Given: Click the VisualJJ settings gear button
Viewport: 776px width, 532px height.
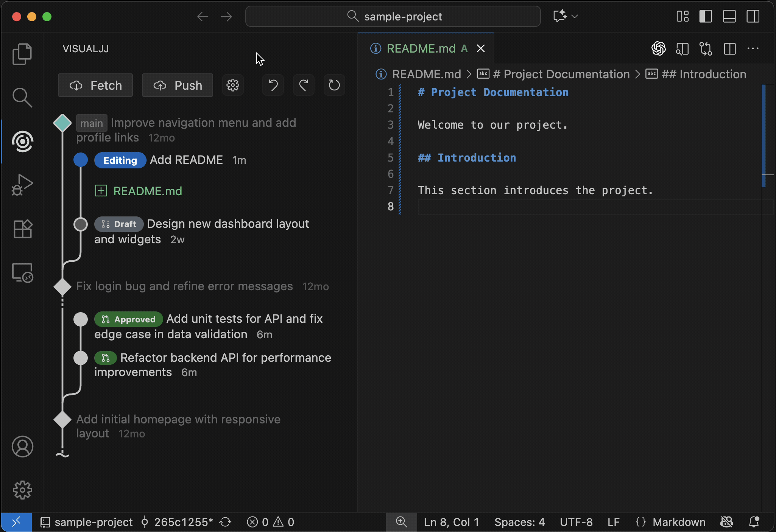Looking at the screenshot, I should click(x=233, y=85).
